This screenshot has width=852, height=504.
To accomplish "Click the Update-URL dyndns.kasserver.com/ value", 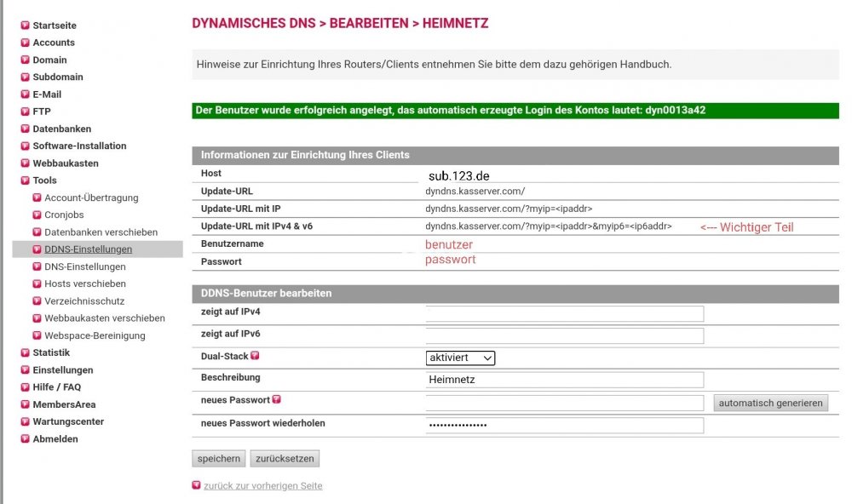I will coord(475,192).
